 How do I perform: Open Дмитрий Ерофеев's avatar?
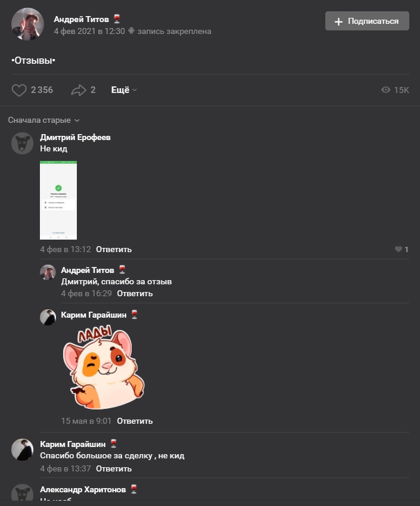22,143
